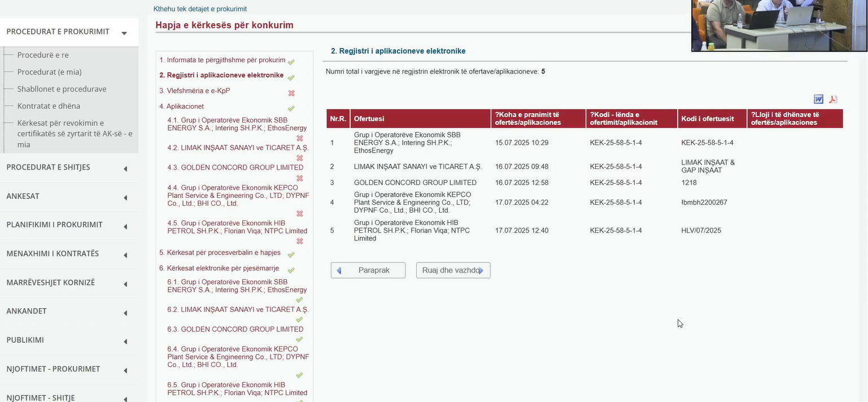Click red X under 4.2 LIMAK INŞAAT
868x402 pixels.
click(x=300, y=158)
